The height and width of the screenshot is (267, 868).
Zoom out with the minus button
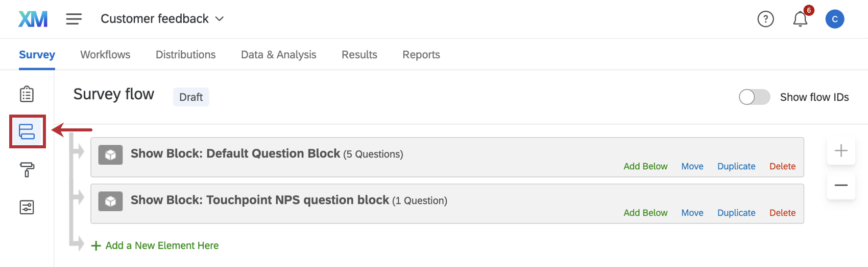[841, 185]
